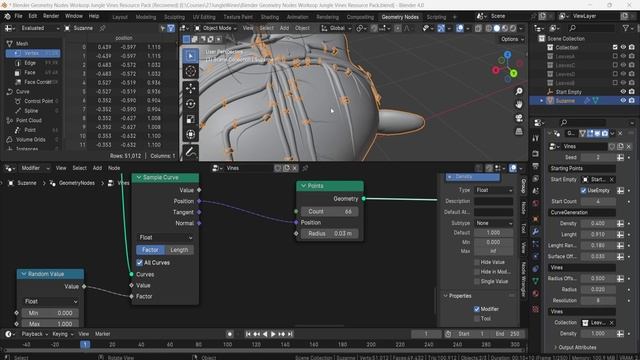Open the viewport Options dropdown

click(512, 39)
